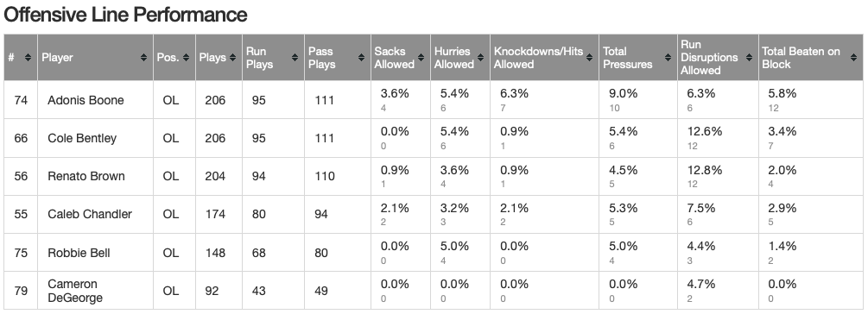868x314 pixels.
Task: Click the Sacks Allowed header label
Action: [x=394, y=58]
